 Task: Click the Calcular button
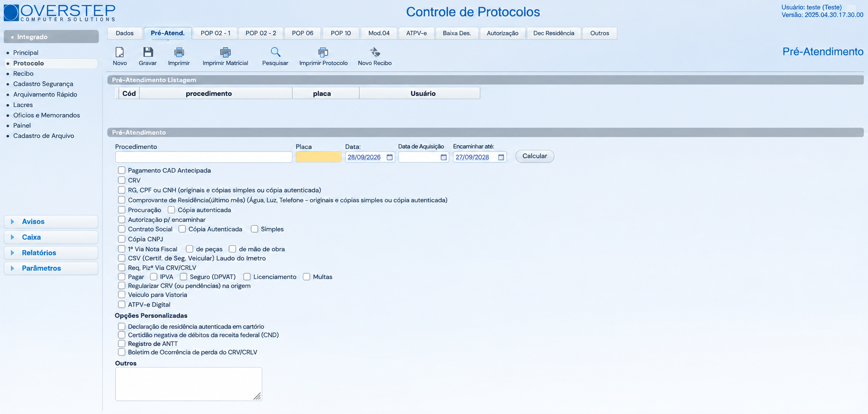[535, 156]
